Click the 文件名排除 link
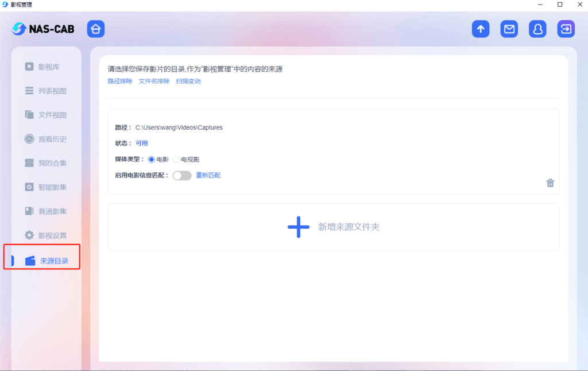 pyautogui.click(x=154, y=81)
